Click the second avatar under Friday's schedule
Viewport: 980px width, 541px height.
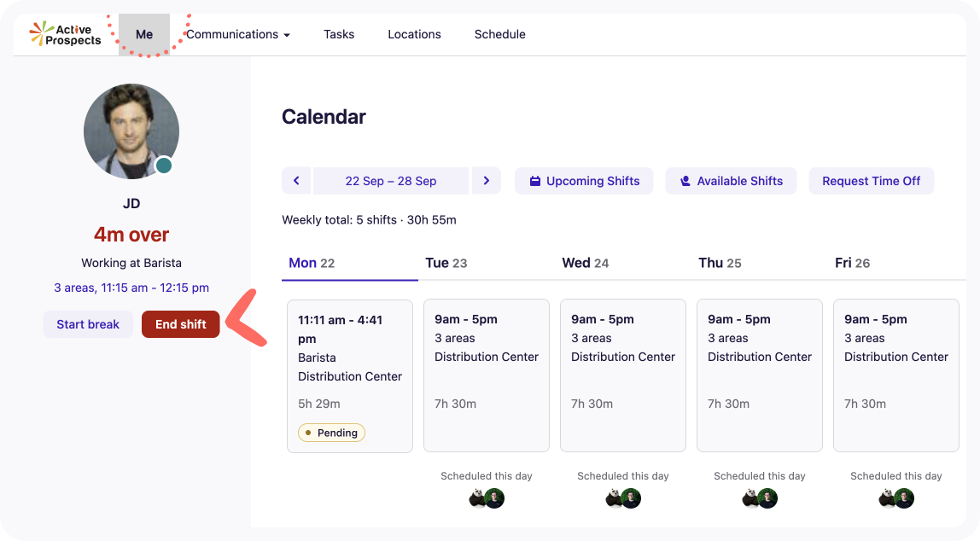click(904, 498)
